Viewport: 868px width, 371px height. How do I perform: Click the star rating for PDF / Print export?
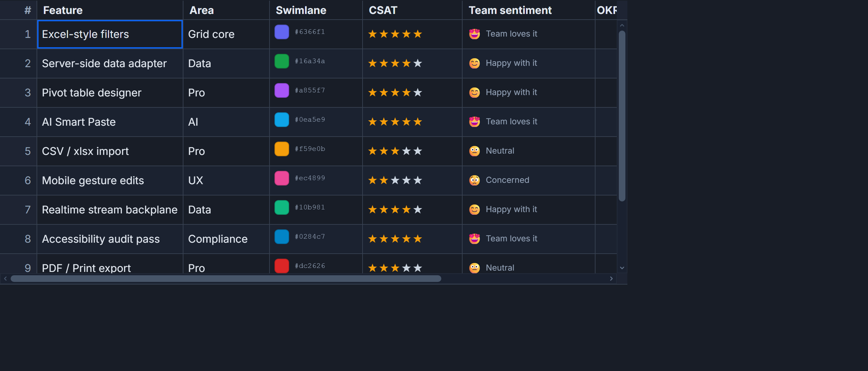click(395, 268)
